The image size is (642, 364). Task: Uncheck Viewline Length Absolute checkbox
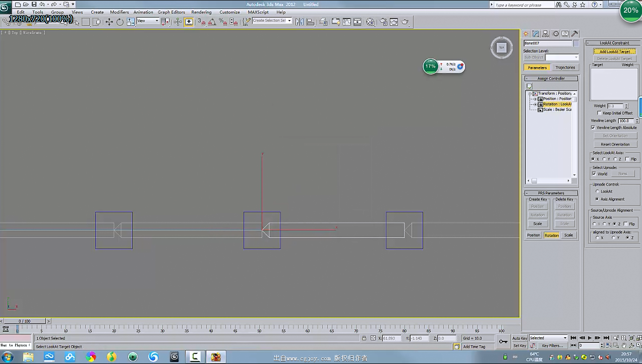[594, 128]
